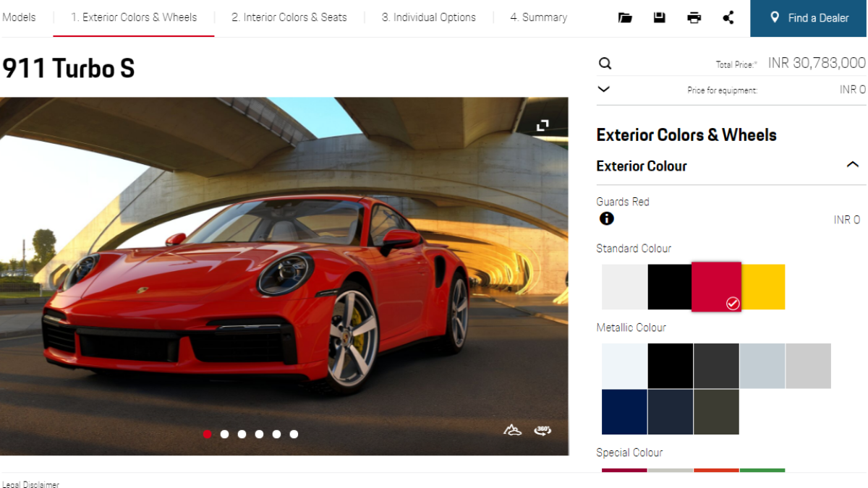
Task: Pick the black metallic colour swatch
Action: [671, 366]
